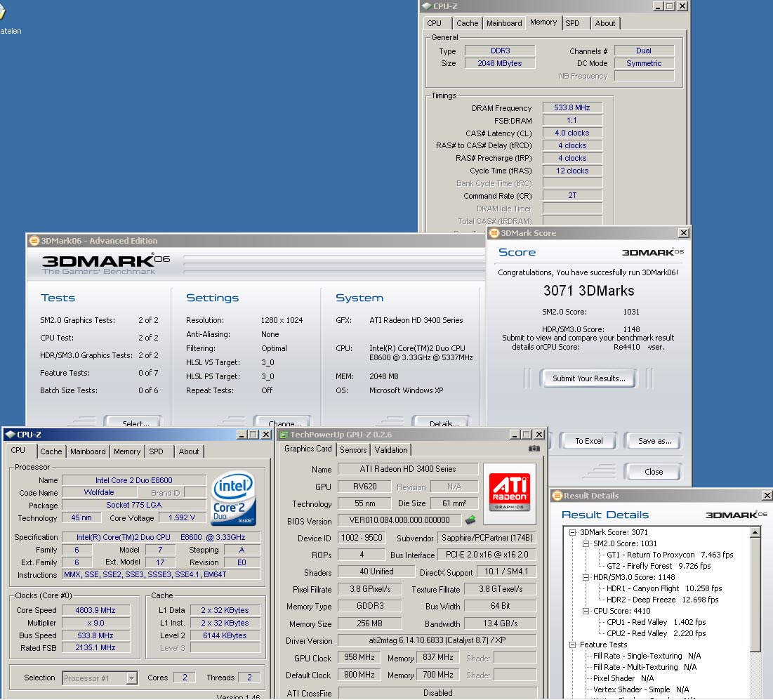Click the BIOS Version field in GPU-Z
773x700 pixels.
[399, 520]
